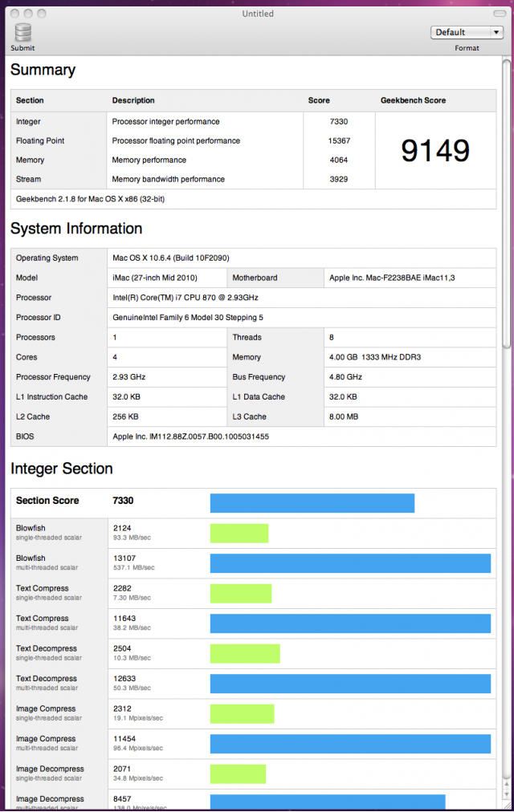Click the Bus Frequency 4.80 GHz value

345,377
